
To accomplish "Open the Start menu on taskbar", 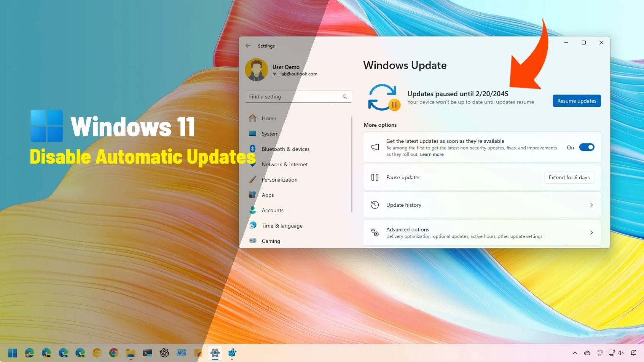I will [12, 353].
